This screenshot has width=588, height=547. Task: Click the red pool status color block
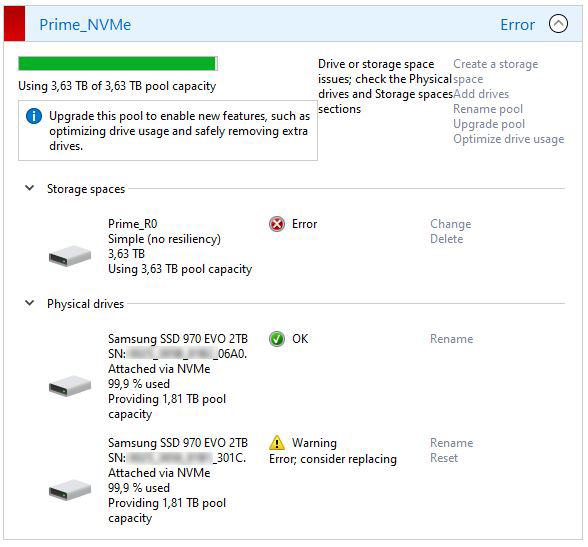tap(14, 24)
